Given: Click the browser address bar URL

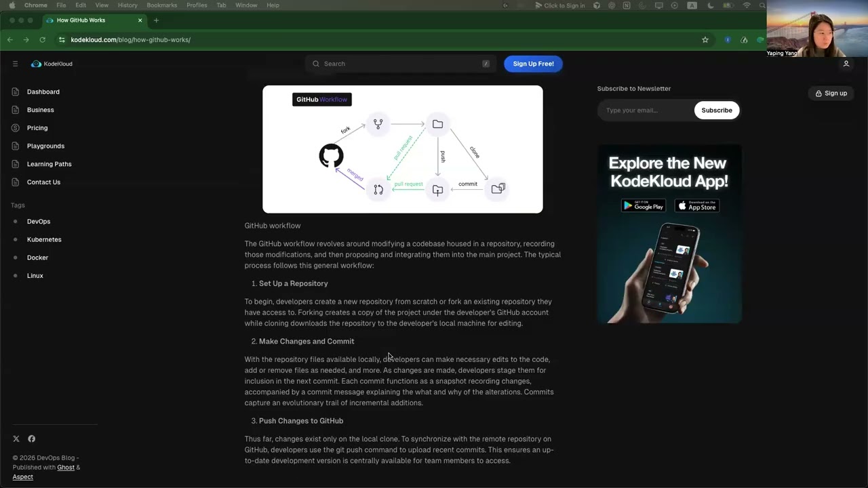Looking at the screenshot, I should coord(131,40).
